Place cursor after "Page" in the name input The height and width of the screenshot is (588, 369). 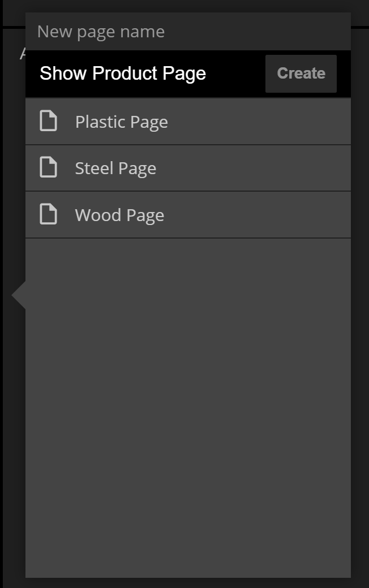(x=207, y=73)
